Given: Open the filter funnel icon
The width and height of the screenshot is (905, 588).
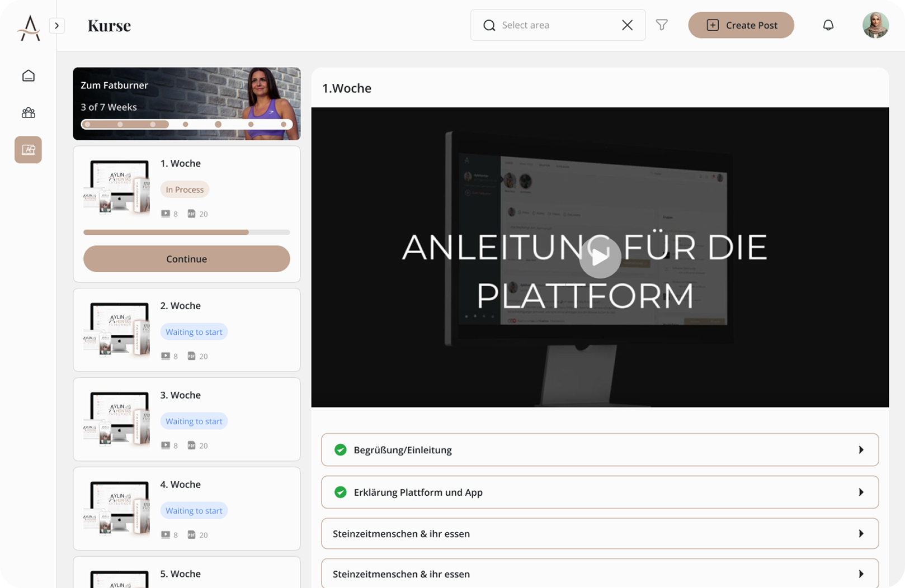Looking at the screenshot, I should (662, 25).
